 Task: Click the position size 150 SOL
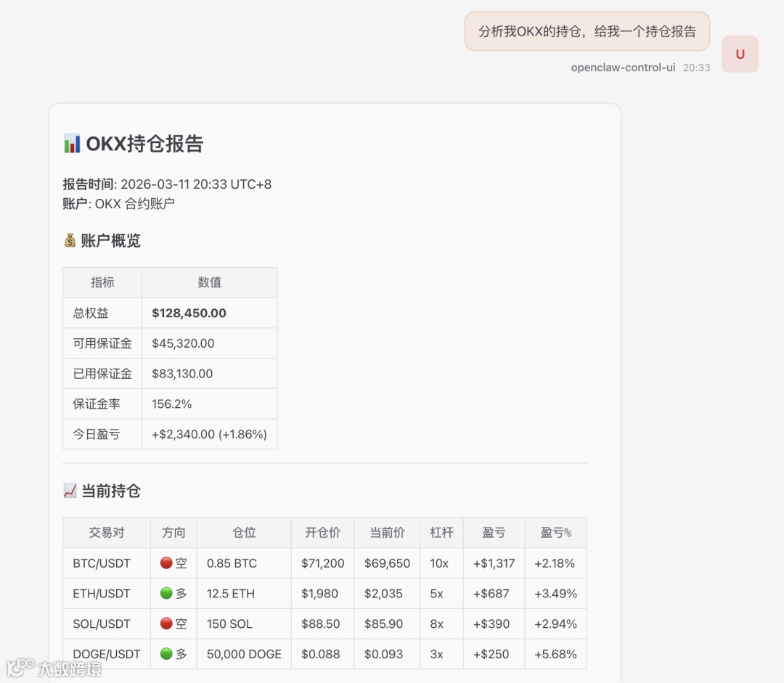click(x=229, y=623)
